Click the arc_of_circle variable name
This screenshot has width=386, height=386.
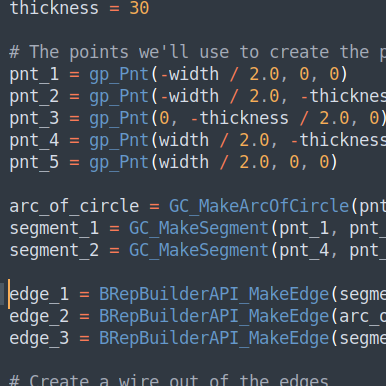click(74, 206)
